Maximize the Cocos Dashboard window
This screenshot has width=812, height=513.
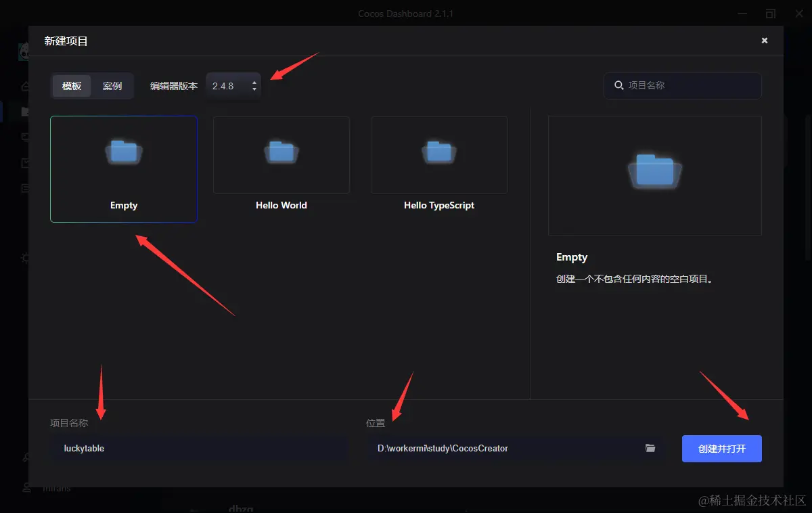coord(771,14)
